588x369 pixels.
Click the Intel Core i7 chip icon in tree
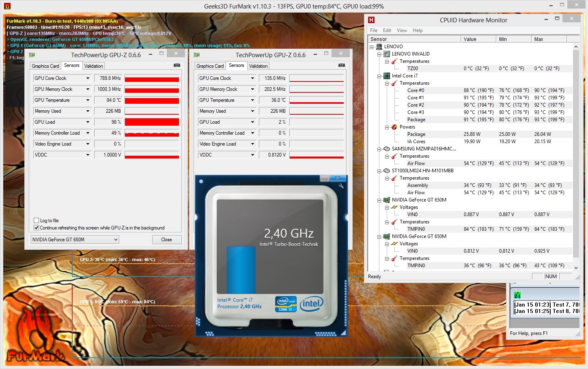point(387,76)
